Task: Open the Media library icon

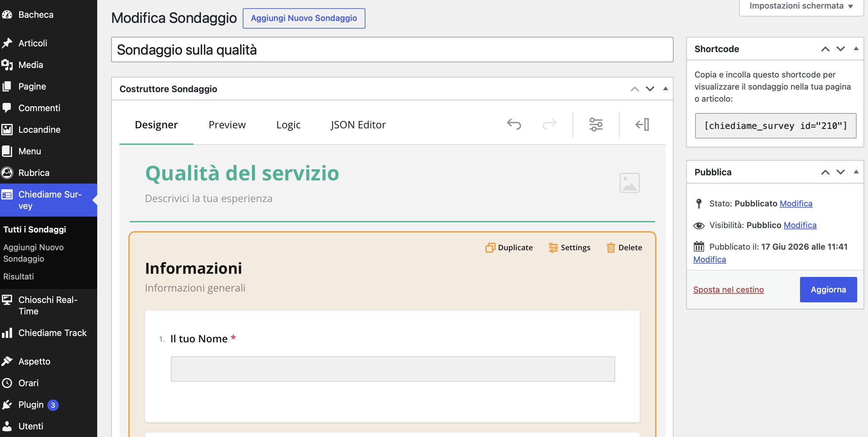Action: pos(7,65)
